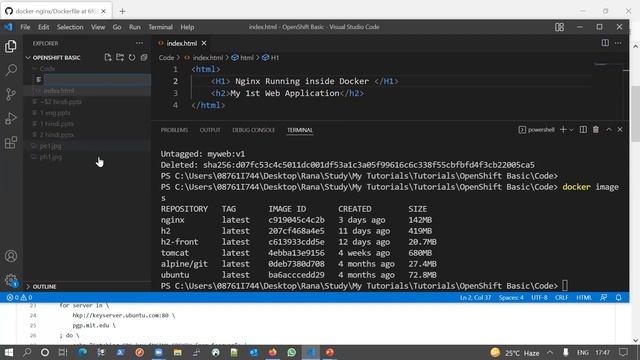Click the New File icon in Explorer

(108, 58)
